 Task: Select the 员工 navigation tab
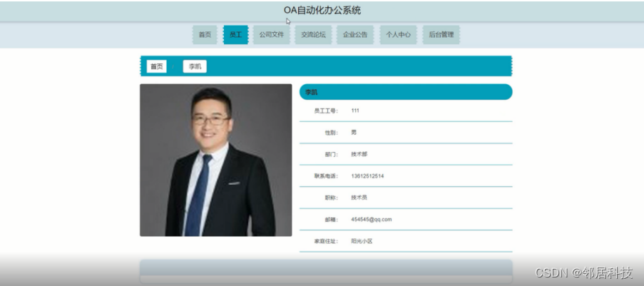click(236, 35)
